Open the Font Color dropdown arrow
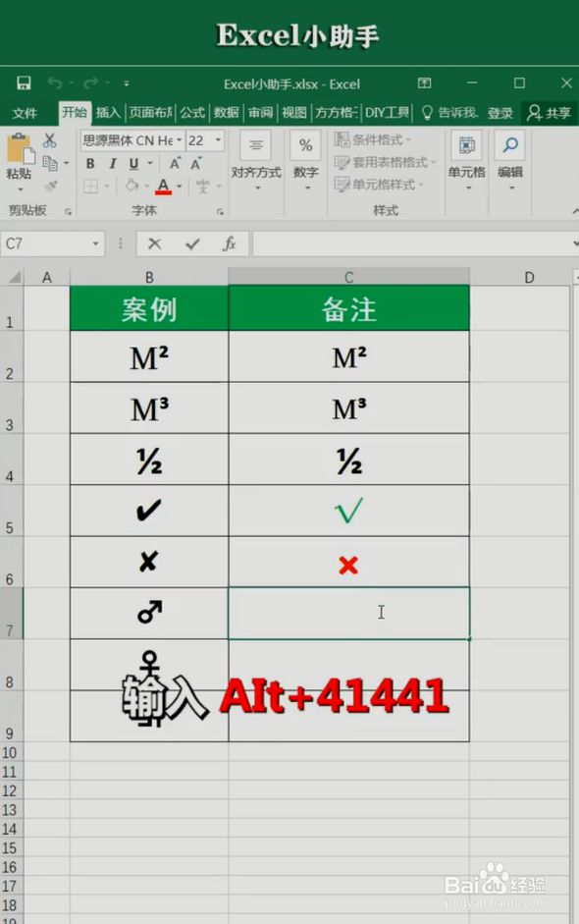 point(179,187)
